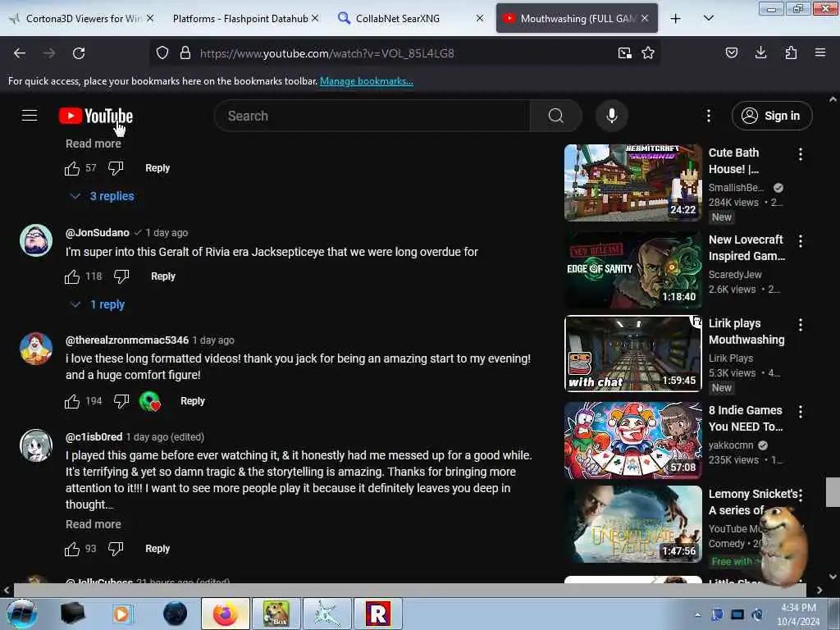
Task: Switch to Cortona3D Viewers tab
Action: (80, 19)
